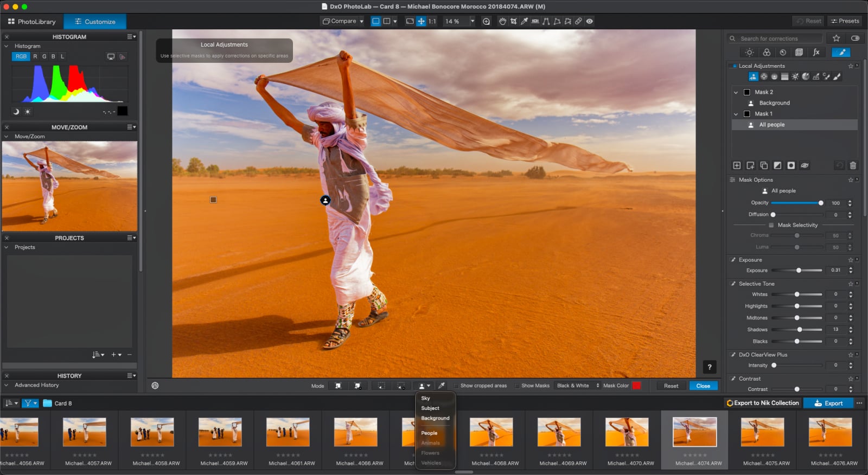Viewport: 868px width, 475px height.
Task: Open the zoom percentage dropdown
Action: pyautogui.click(x=472, y=21)
